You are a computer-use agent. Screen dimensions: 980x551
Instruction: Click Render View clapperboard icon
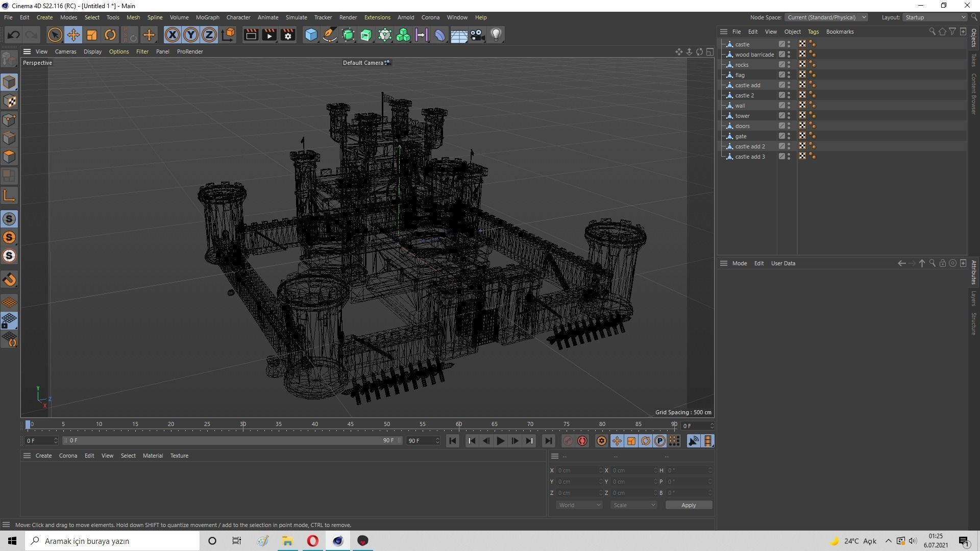(251, 35)
